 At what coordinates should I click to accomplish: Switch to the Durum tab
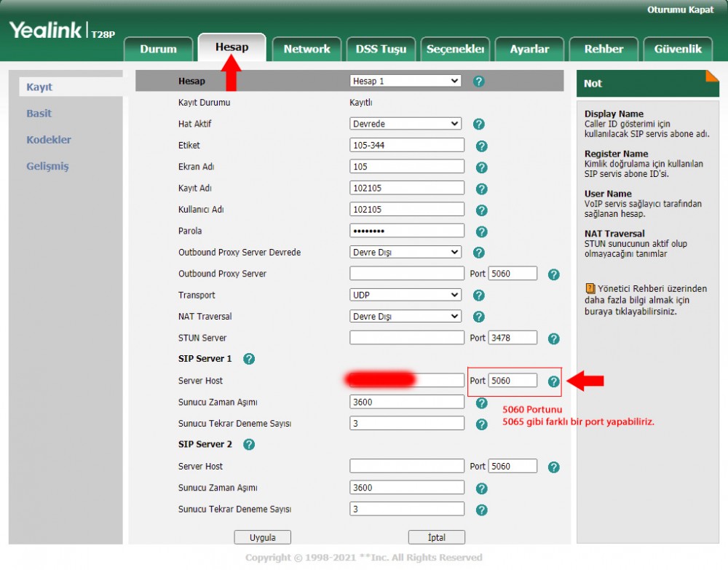click(158, 50)
